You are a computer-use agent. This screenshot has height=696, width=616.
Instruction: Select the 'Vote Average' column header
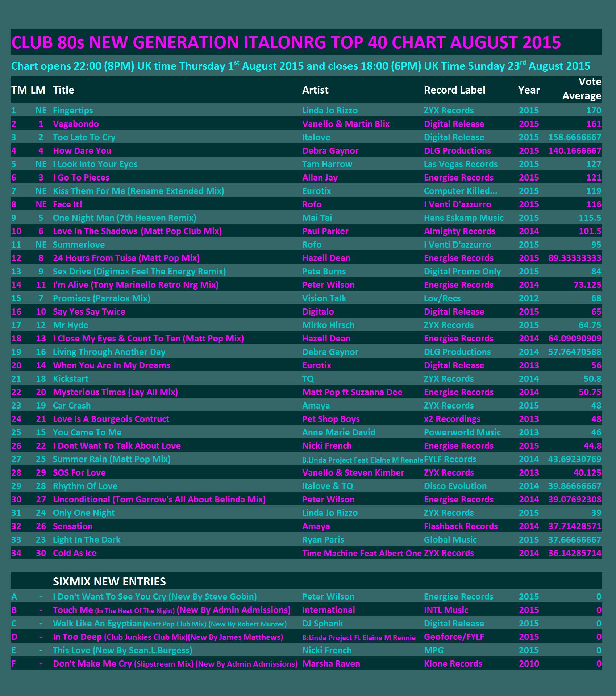[x=582, y=89]
